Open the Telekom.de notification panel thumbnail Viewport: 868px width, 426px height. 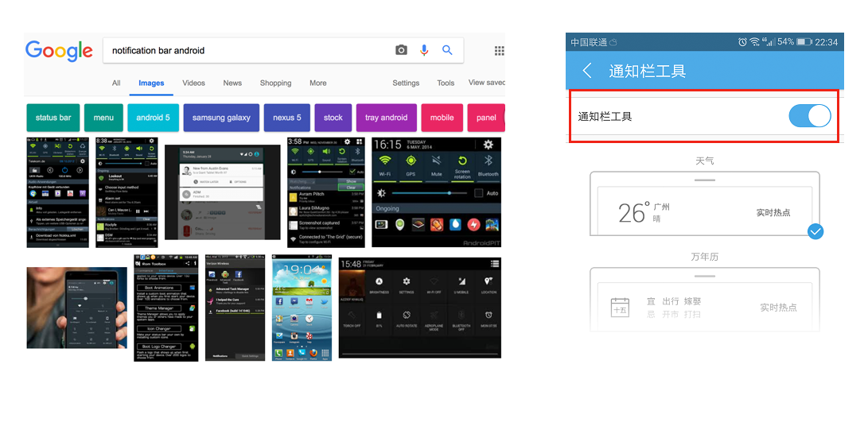pyautogui.click(x=57, y=192)
